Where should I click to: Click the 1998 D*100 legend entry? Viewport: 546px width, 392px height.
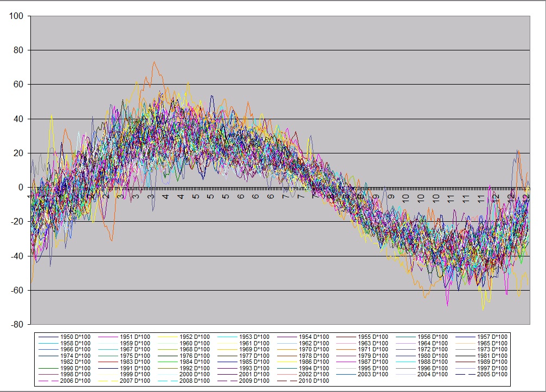click(x=75, y=374)
